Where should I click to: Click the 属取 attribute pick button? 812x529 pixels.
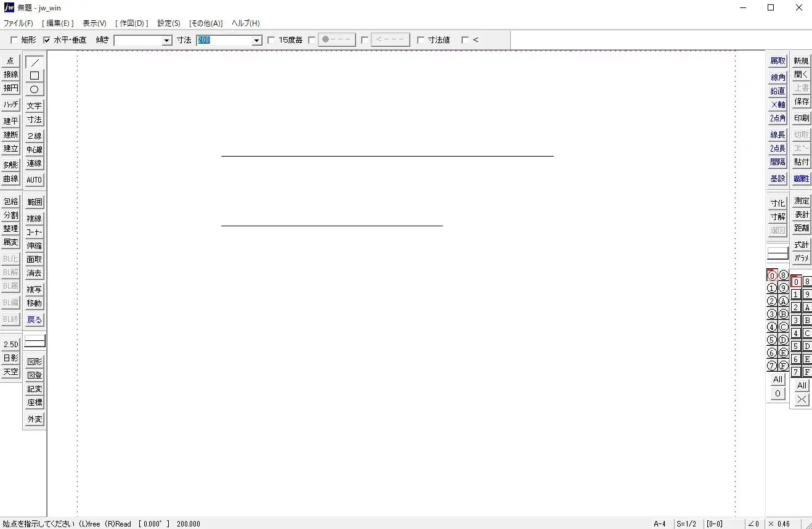tap(778, 61)
